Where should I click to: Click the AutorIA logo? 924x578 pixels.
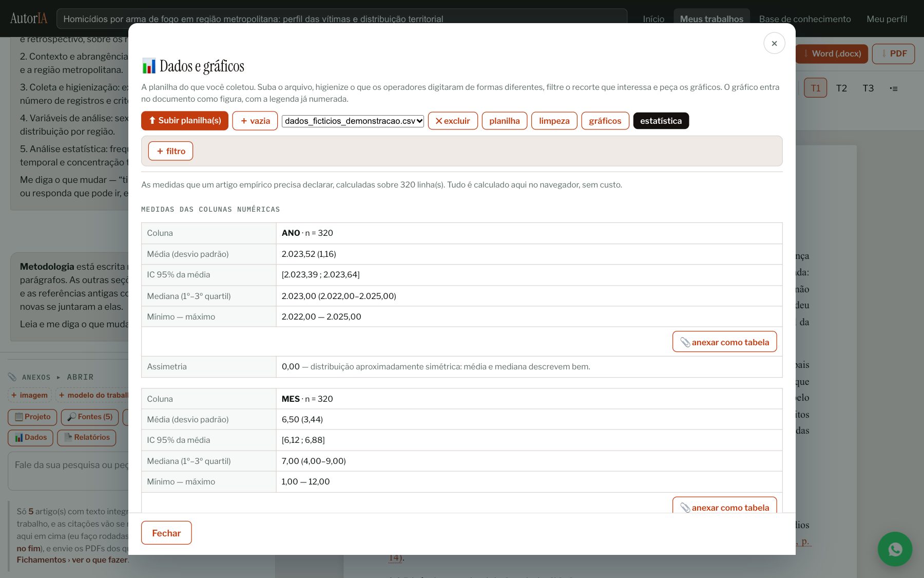(29, 18)
